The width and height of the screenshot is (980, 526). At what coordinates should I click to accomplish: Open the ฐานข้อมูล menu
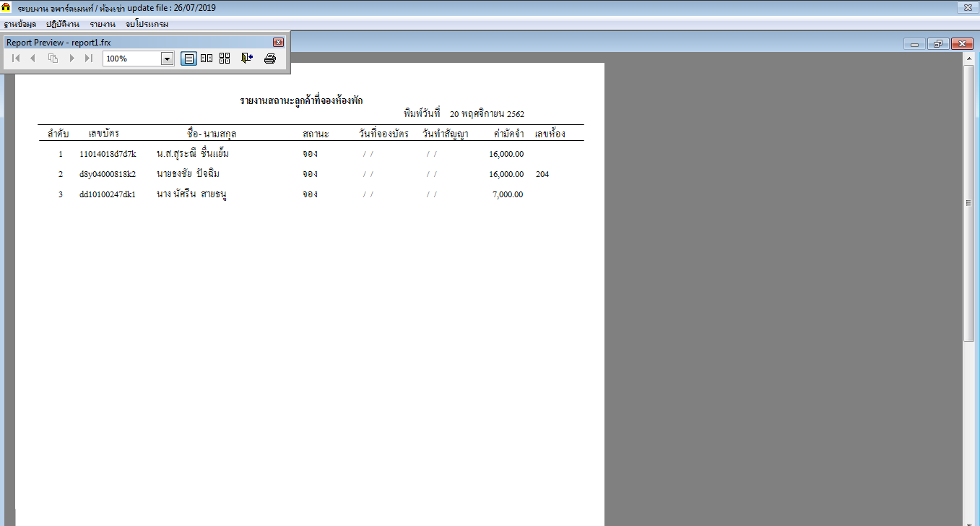pyautogui.click(x=19, y=25)
